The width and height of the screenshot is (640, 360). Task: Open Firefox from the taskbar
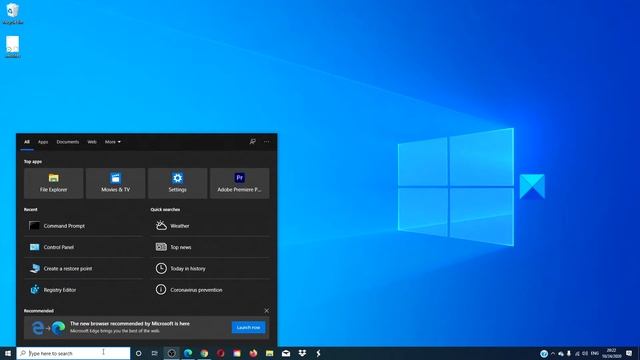click(x=253, y=353)
